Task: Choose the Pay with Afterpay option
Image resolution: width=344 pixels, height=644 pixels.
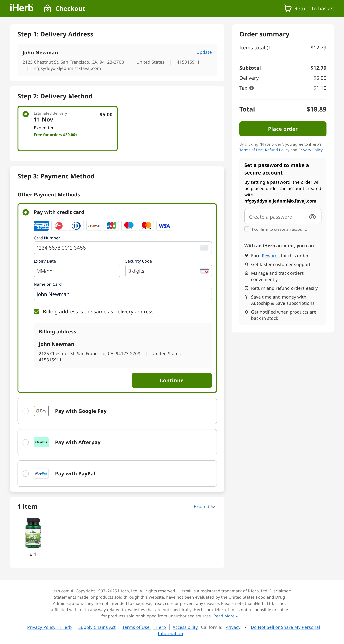Action: coord(26,442)
